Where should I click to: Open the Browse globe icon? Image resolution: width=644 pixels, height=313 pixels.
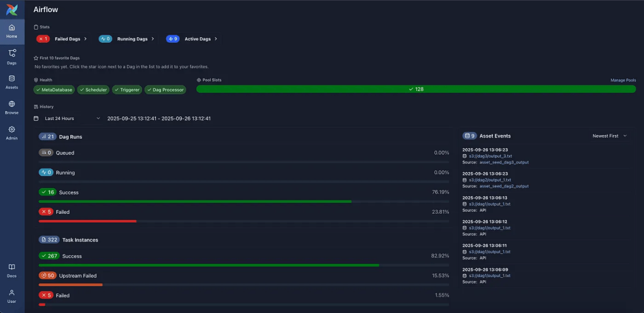[x=12, y=107]
